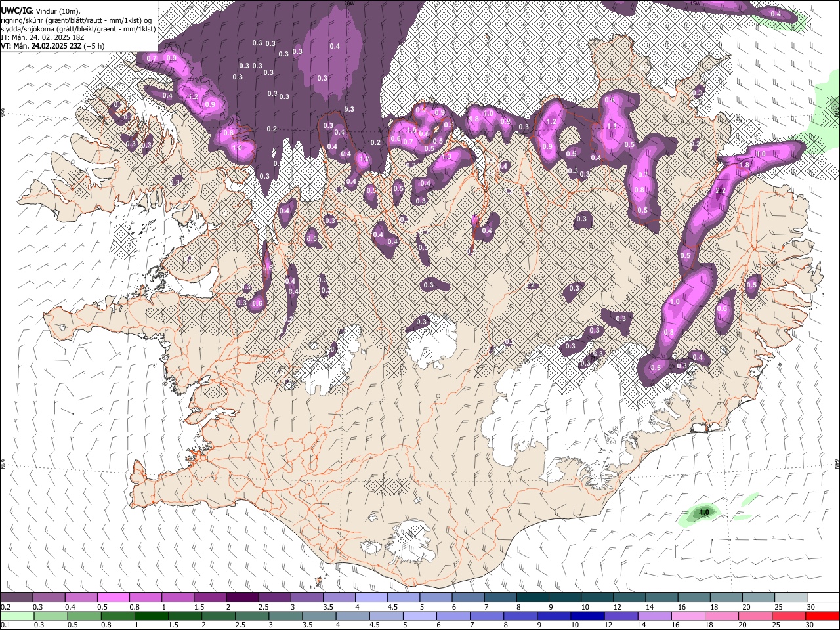Click the 'slydda/snjókoma' legend description line

[x=78, y=29]
